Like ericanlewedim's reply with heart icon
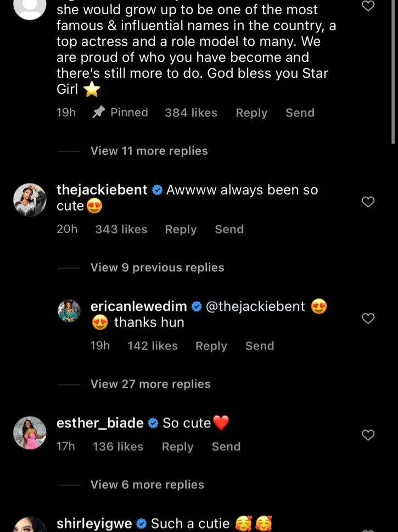This screenshot has width=398, height=532. click(368, 319)
